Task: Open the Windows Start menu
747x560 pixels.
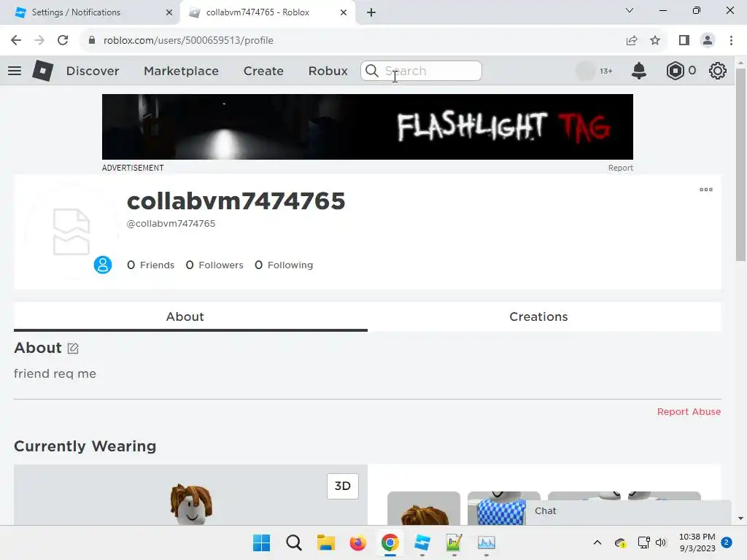Action: [x=262, y=542]
